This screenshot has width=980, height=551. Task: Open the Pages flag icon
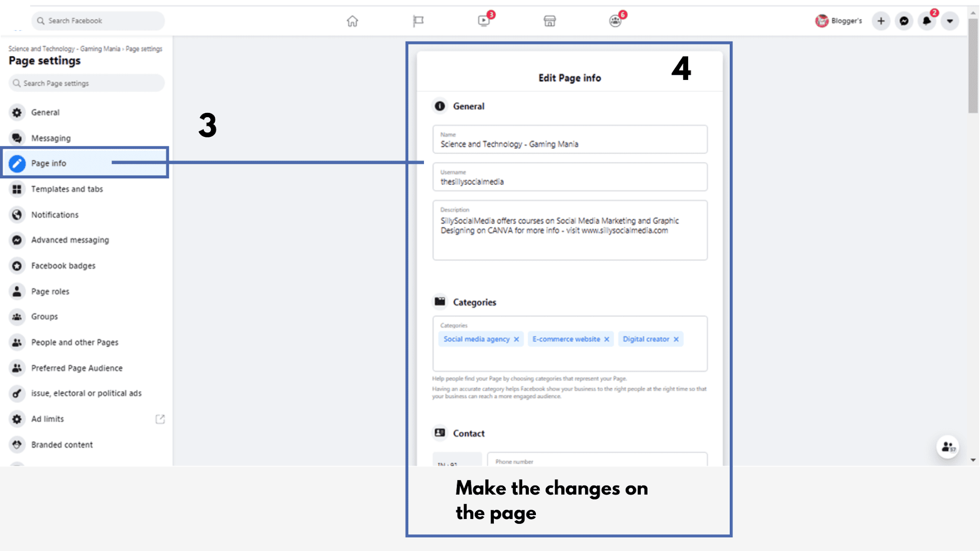click(x=417, y=21)
